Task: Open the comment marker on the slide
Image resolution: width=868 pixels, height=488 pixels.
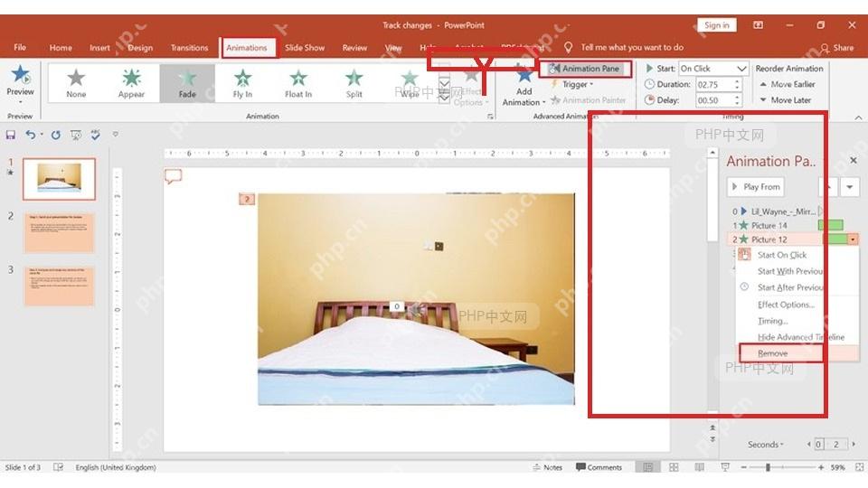Action: 174,176
